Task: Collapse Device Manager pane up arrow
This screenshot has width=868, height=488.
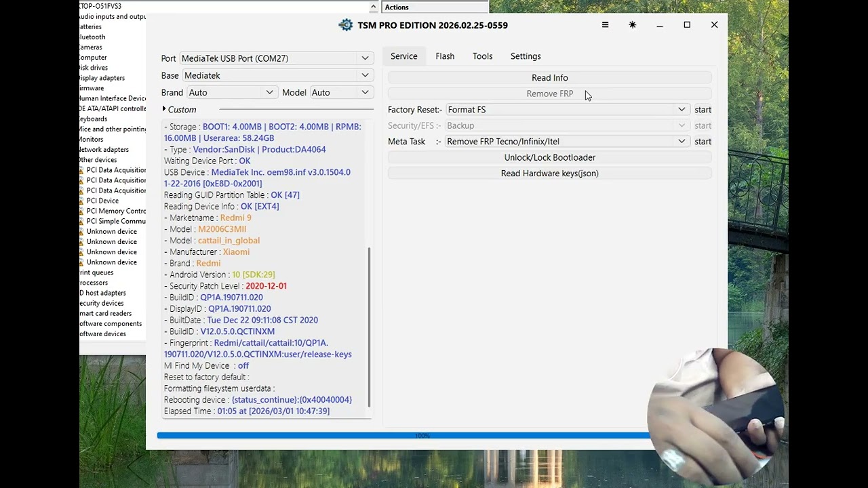Action: [x=373, y=7]
